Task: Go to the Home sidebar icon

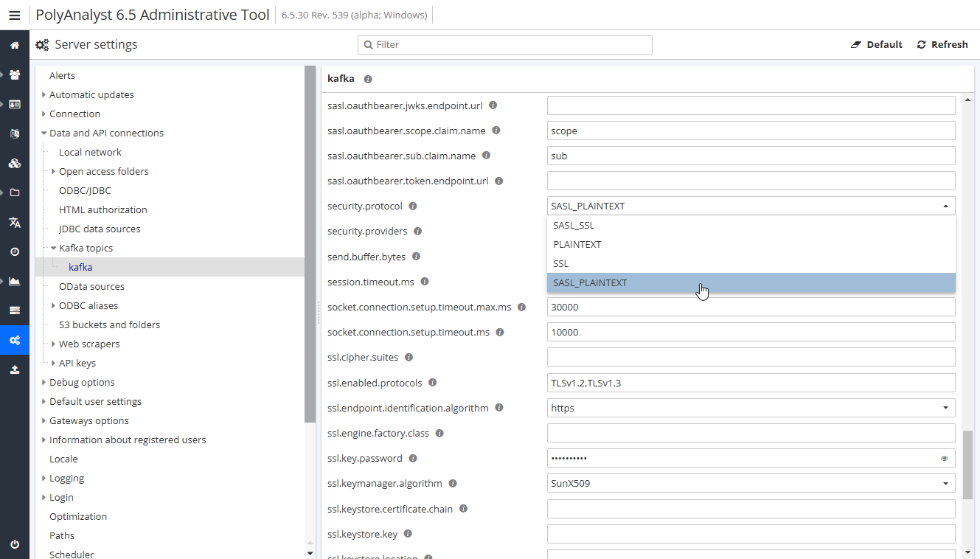Action: coord(14,45)
